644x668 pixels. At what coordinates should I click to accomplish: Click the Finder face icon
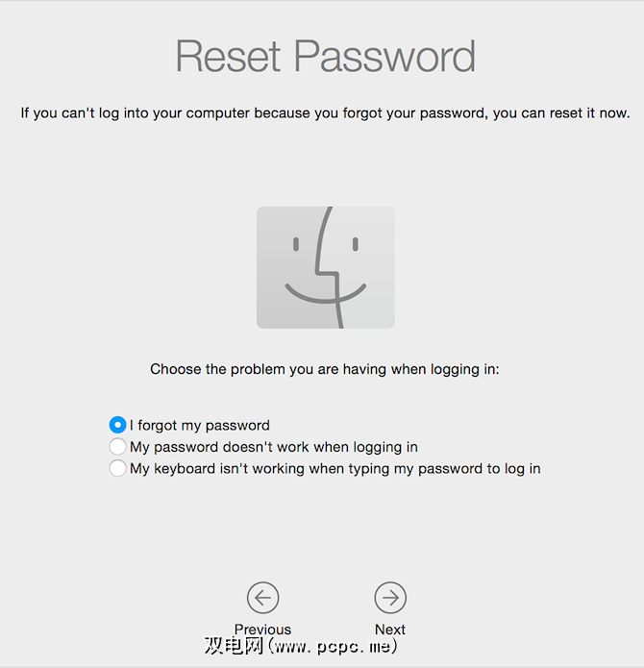point(325,267)
